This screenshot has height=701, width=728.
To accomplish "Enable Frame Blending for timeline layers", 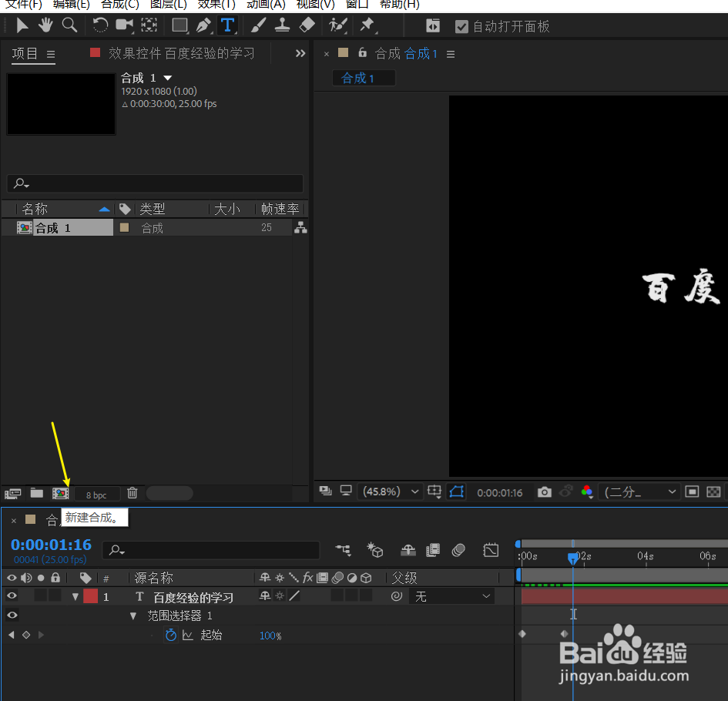I will 433,550.
